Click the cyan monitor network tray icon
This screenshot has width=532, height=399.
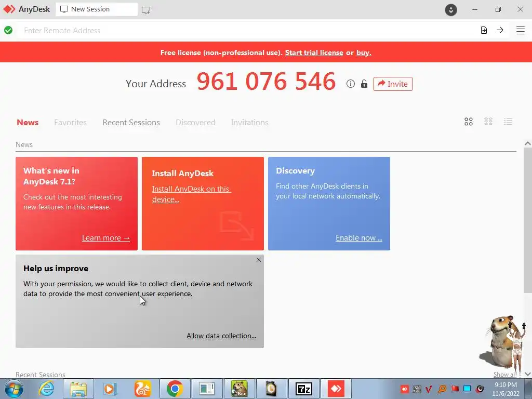(467, 389)
